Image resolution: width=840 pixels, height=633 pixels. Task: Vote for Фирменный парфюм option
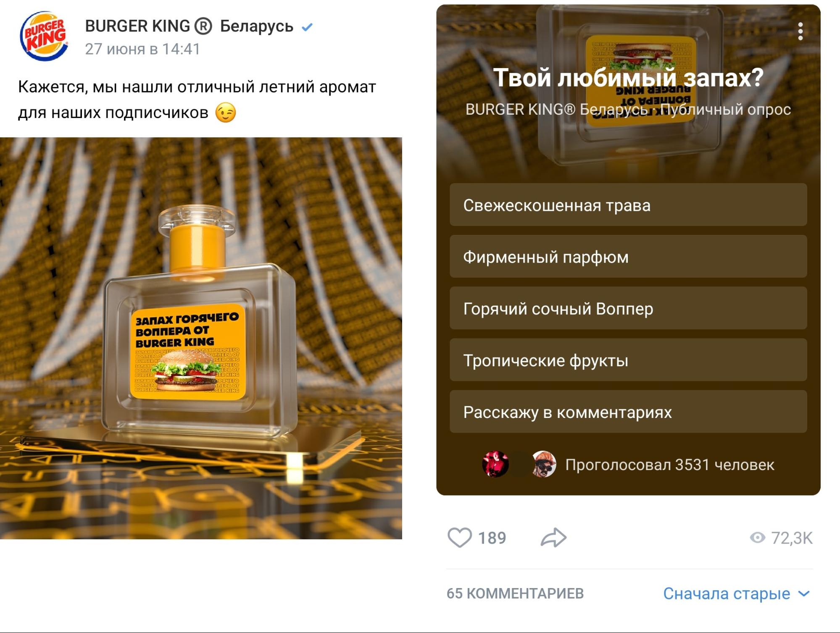point(628,256)
